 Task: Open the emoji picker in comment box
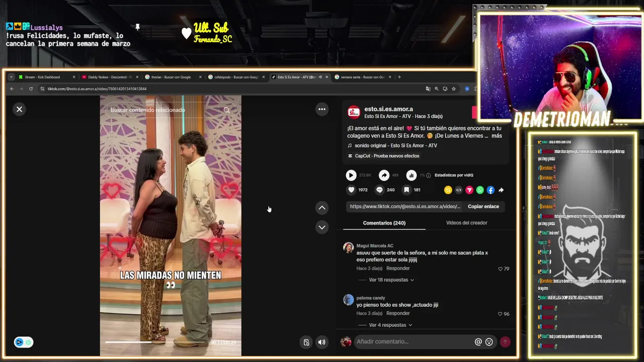click(x=489, y=342)
